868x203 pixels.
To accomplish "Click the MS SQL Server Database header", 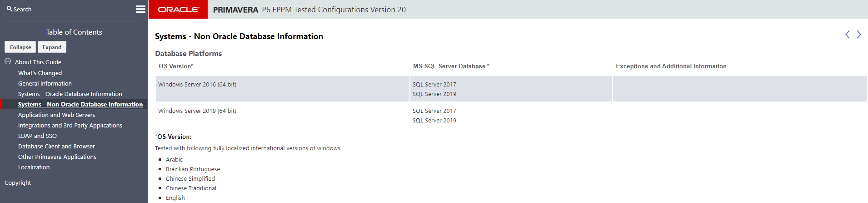I will coord(451,66).
